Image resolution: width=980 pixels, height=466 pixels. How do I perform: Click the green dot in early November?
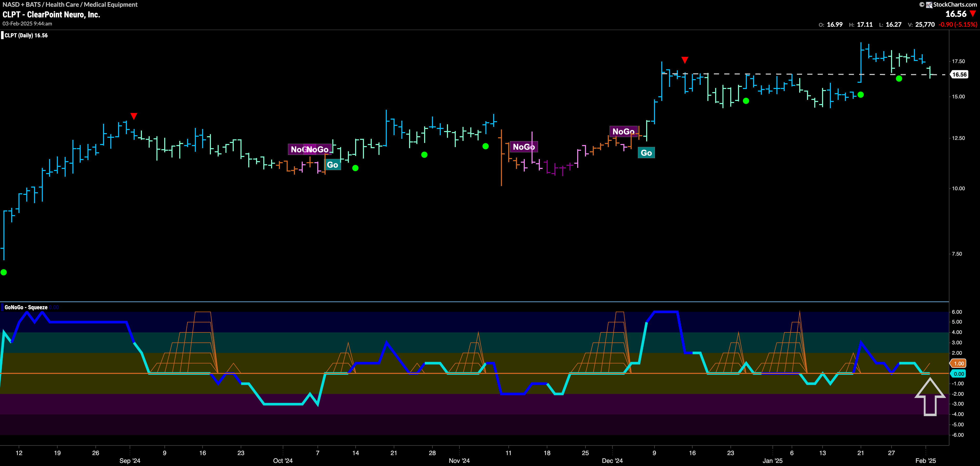[485, 146]
